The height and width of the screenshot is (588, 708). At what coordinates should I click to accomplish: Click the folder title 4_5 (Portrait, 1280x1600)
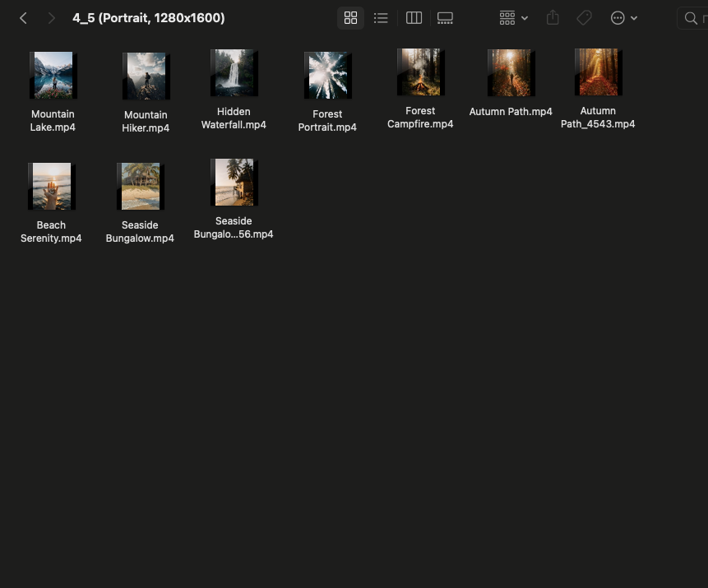[x=149, y=18]
